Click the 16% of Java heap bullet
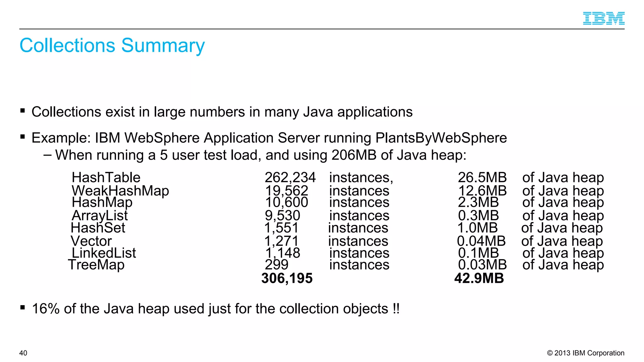Image resolution: width=644 pixels, height=362 pixels. point(216,309)
